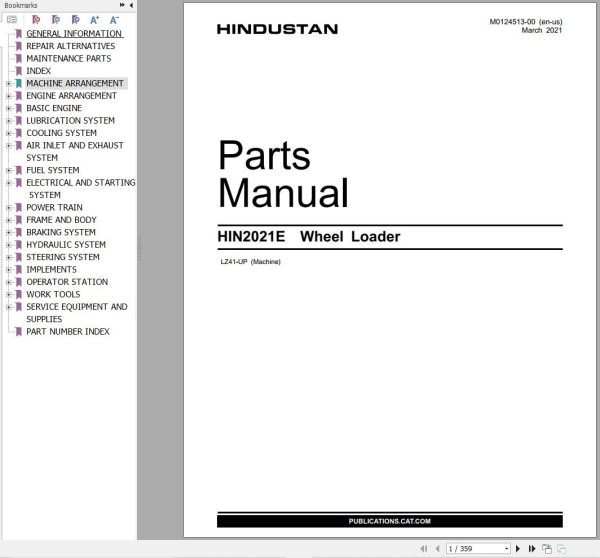Click the bookmark icon beside INDEX

click(x=18, y=71)
